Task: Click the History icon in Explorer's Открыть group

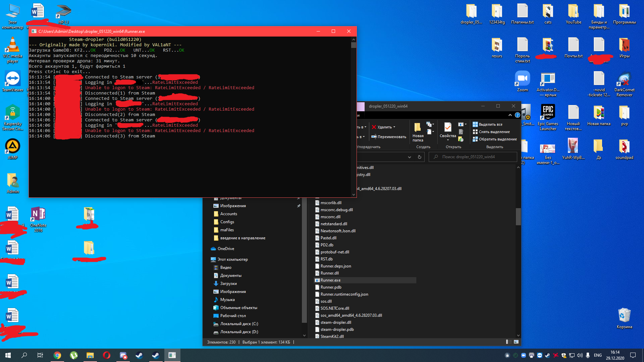Action: coord(461,139)
